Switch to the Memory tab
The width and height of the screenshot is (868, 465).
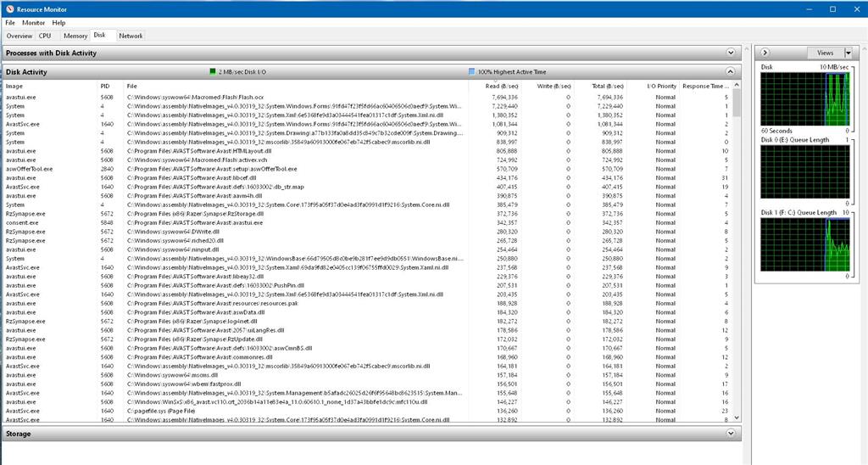coord(75,36)
